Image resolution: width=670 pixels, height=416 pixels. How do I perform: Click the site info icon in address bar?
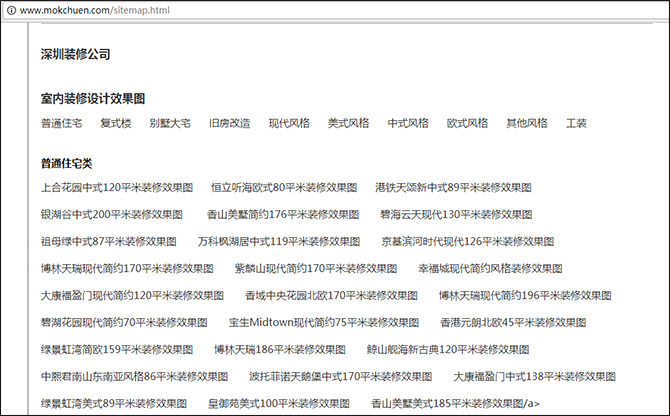[12, 10]
